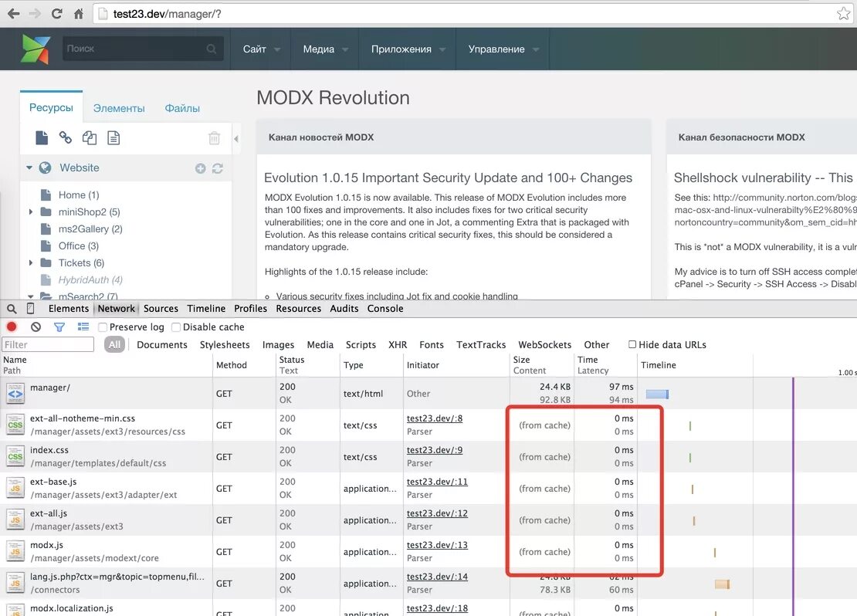Open initiator link test23.dev/:11
The image size is (857, 616).
pyautogui.click(x=437, y=482)
